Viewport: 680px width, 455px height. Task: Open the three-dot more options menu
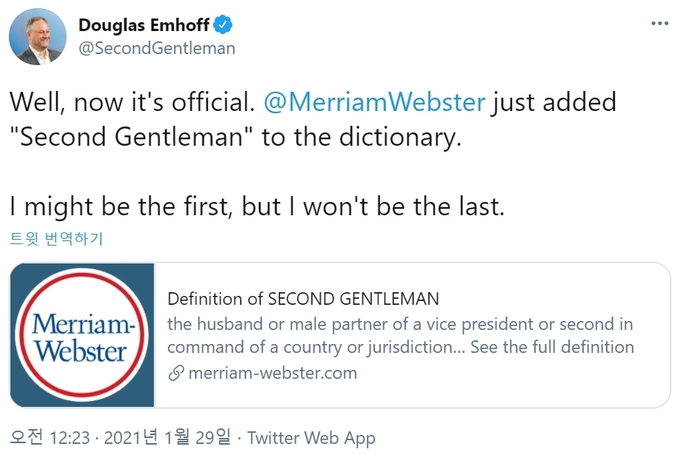(660, 23)
